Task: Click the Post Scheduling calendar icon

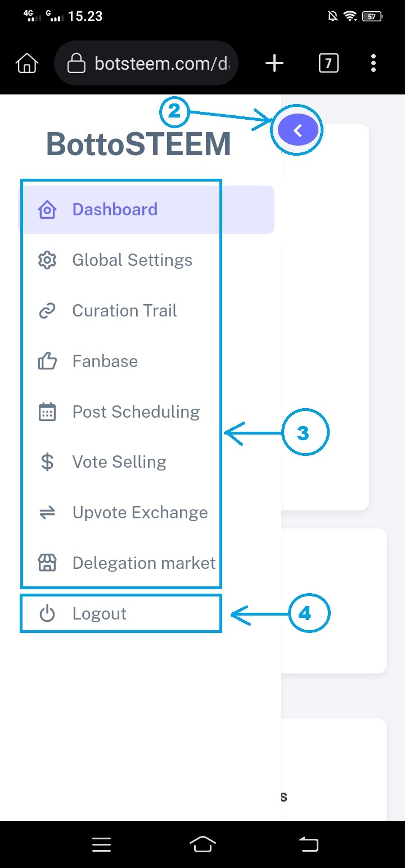Action: pos(47,412)
